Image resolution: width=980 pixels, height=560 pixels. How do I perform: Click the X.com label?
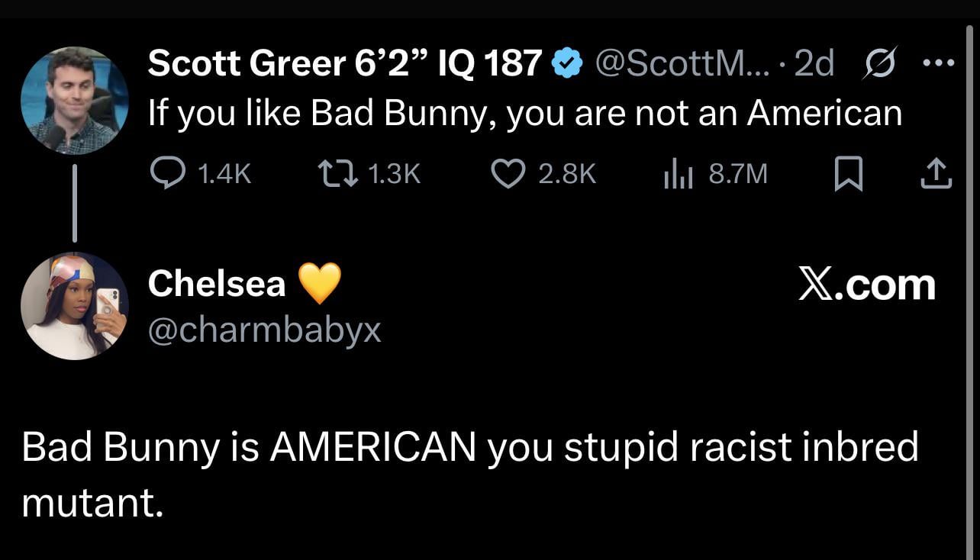[866, 285]
